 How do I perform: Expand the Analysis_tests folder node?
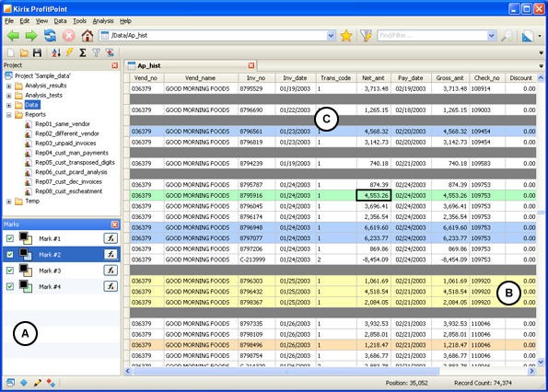tap(8, 96)
